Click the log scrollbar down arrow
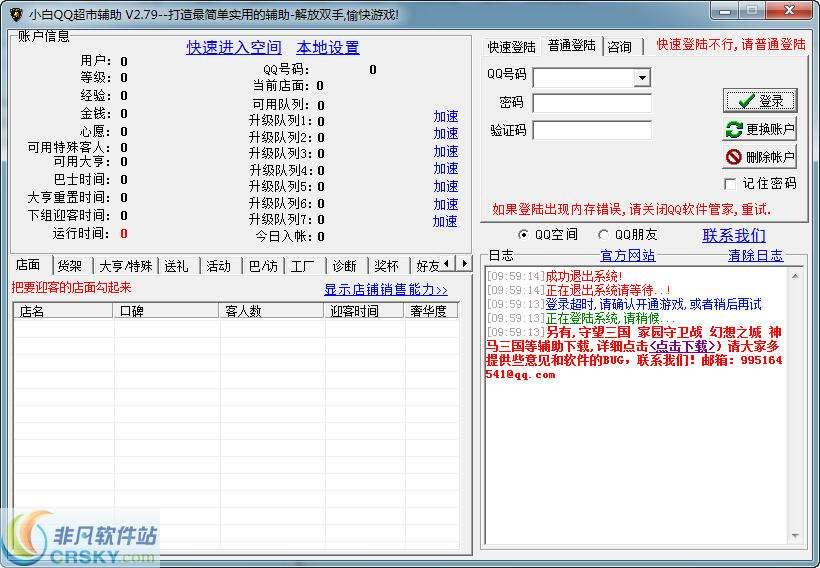 click(795, 536)
